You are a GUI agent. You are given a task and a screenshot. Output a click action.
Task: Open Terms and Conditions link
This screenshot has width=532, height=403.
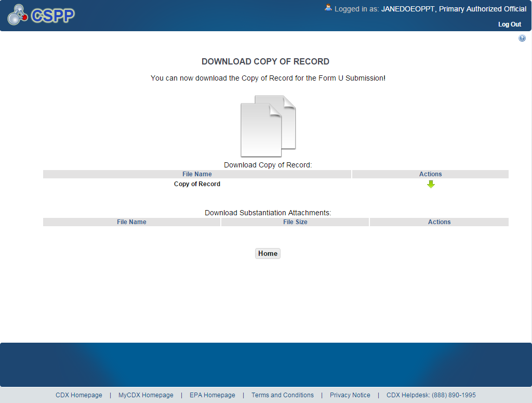tap(283, 395)
